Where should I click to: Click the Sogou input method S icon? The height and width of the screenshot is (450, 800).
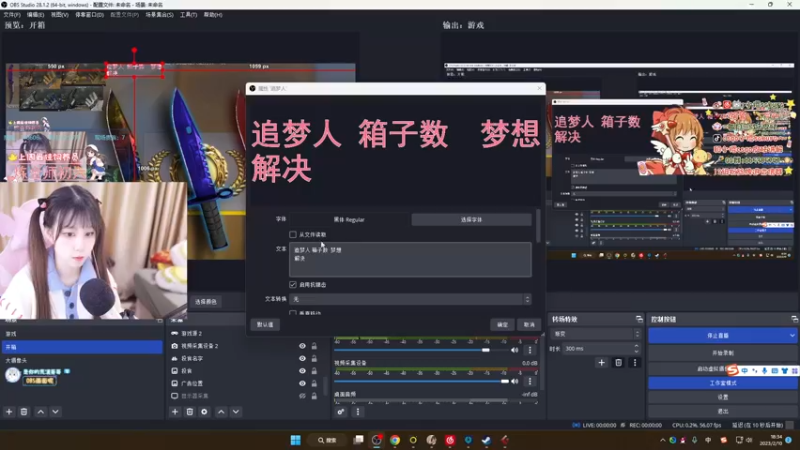(733, 370)
